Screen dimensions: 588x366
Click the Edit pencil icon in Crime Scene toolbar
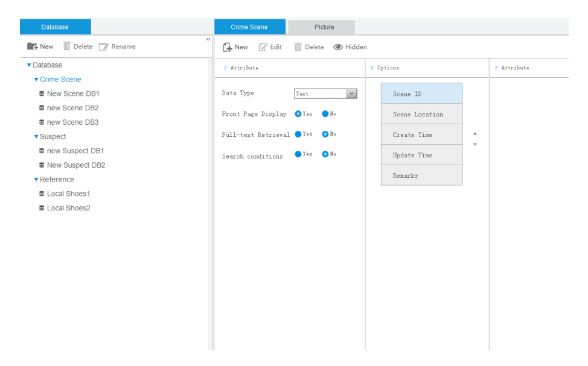point(263,47)
